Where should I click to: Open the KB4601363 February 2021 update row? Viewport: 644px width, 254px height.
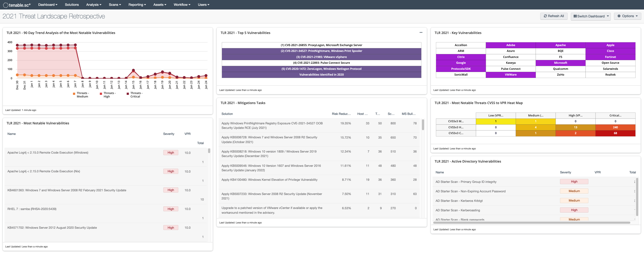click(x=106, y=195)
